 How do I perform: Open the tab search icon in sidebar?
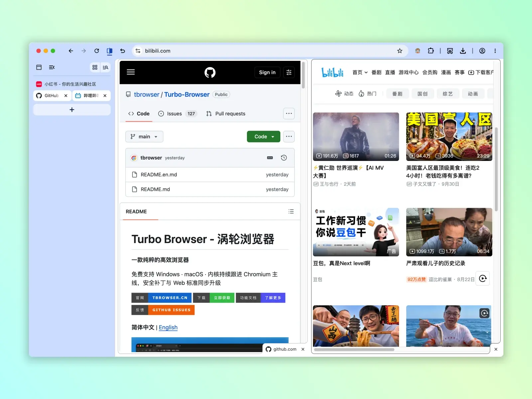105,67
